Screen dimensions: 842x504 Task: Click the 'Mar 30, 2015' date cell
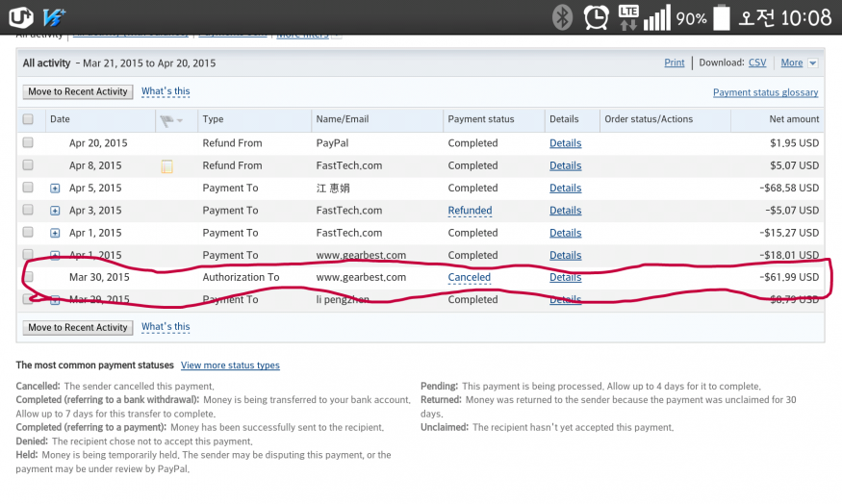click(x=99, y=278)
